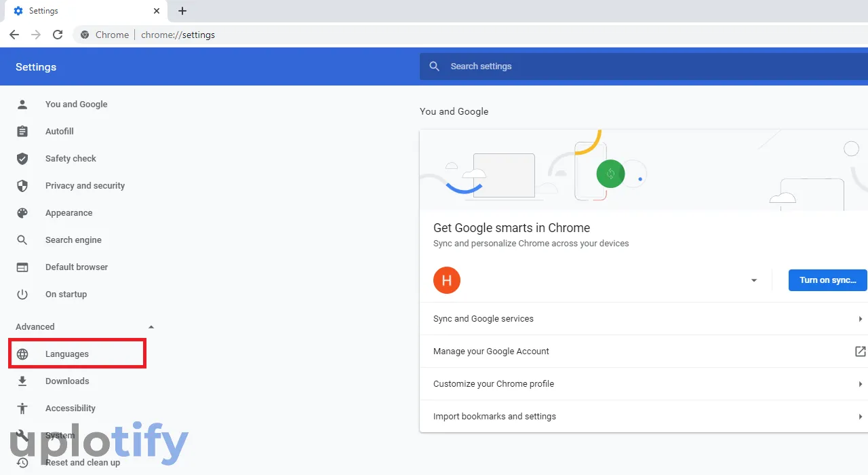Screen dimensions: 868x475
Task: Open the account dropdown next to the avatar
Action: point(753,280)
